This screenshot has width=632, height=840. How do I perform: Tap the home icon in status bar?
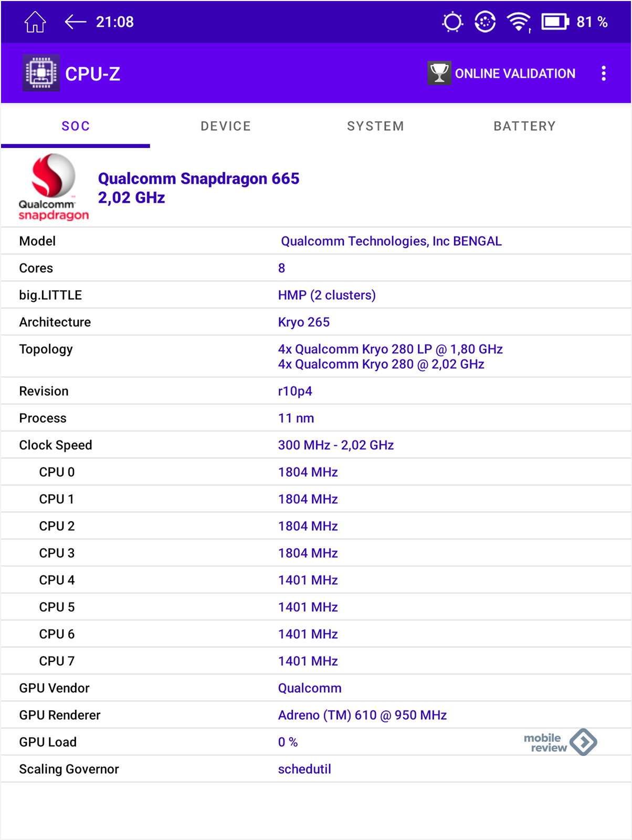click(x=35, y=22)
